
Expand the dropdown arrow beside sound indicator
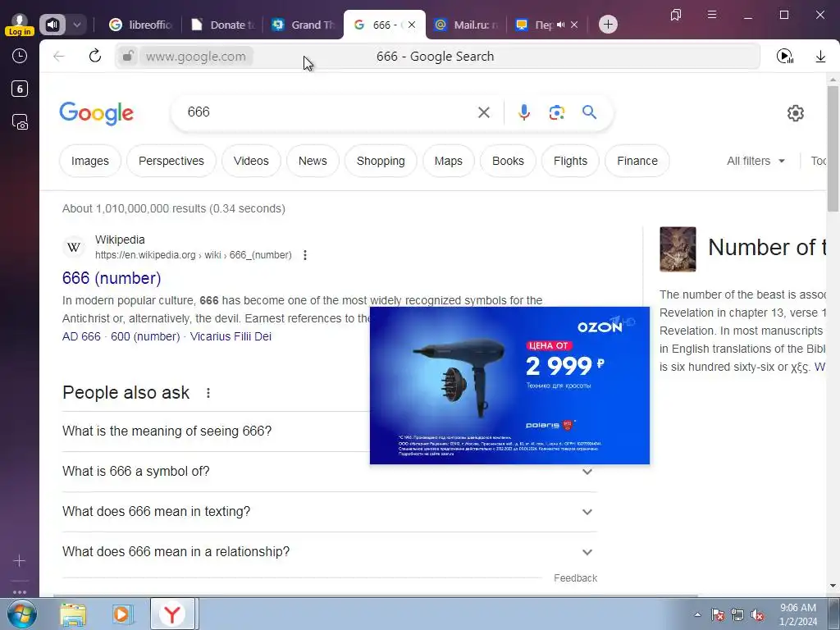pos(77,25)
